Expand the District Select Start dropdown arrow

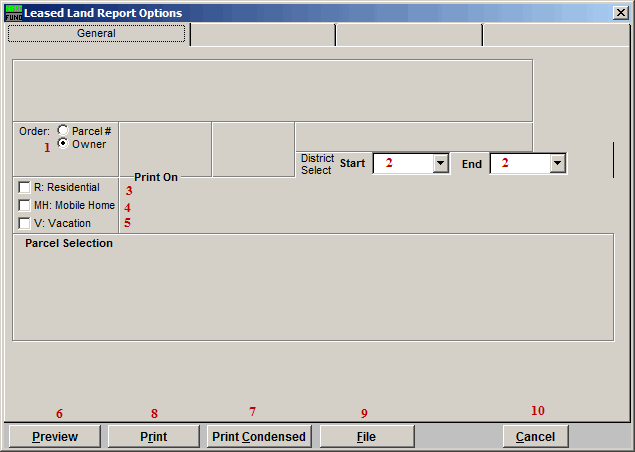click(440, 163)
